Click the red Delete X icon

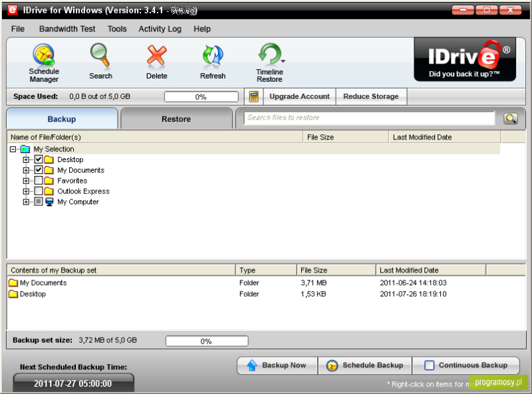point(156,55)
